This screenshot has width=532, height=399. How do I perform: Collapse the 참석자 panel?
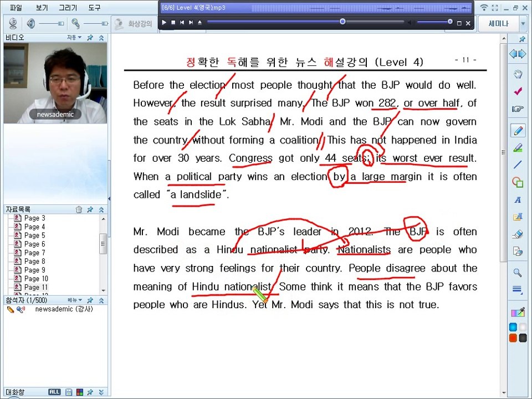(x=101, y=300)
